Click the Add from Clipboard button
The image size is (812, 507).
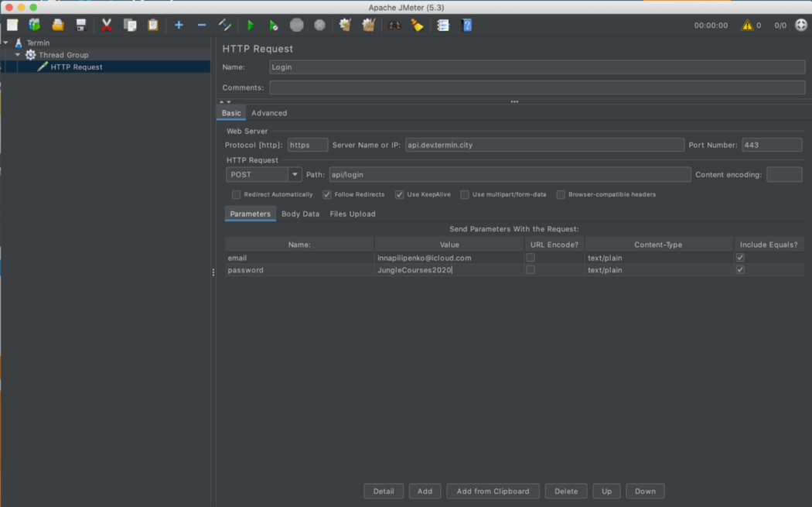point(493,491)
